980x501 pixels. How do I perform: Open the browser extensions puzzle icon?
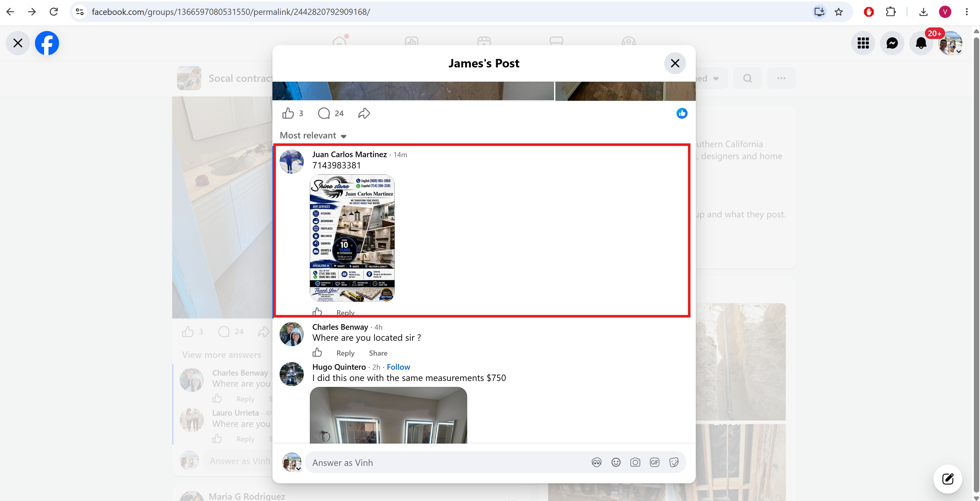point(891,12)
